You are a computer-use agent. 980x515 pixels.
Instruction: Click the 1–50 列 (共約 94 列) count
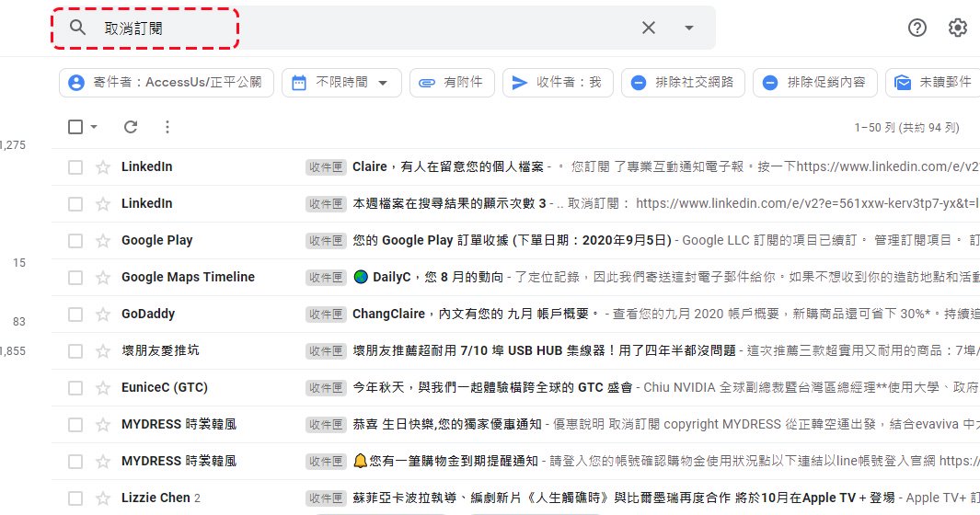907,128
